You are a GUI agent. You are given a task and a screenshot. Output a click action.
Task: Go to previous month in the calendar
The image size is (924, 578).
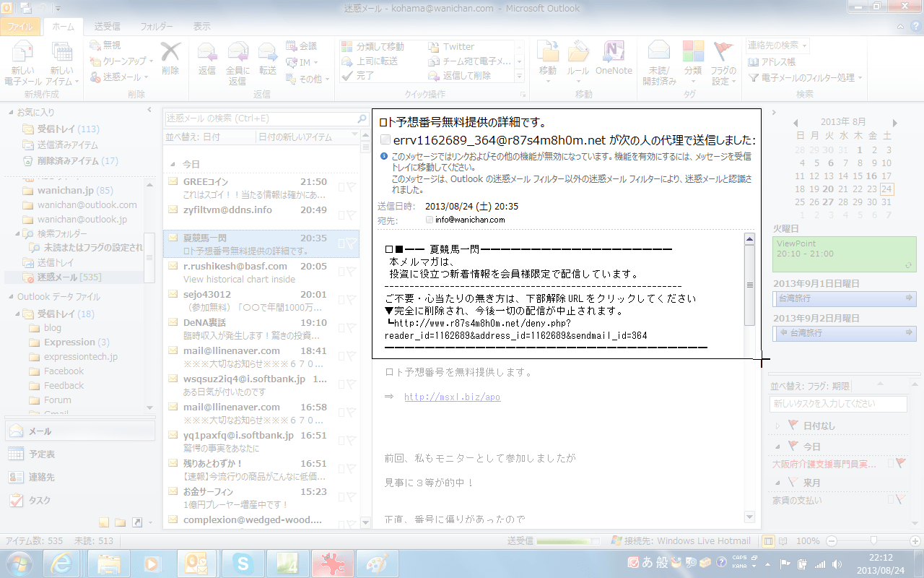797,122
